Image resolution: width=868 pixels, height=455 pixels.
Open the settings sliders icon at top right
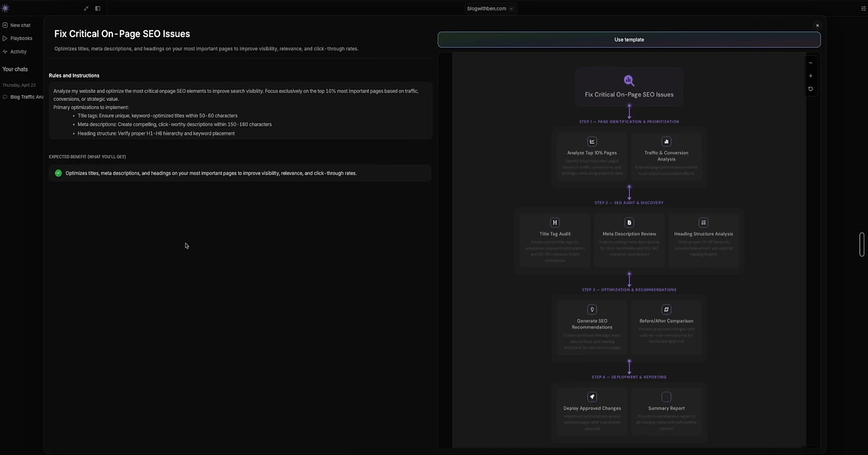864,9
